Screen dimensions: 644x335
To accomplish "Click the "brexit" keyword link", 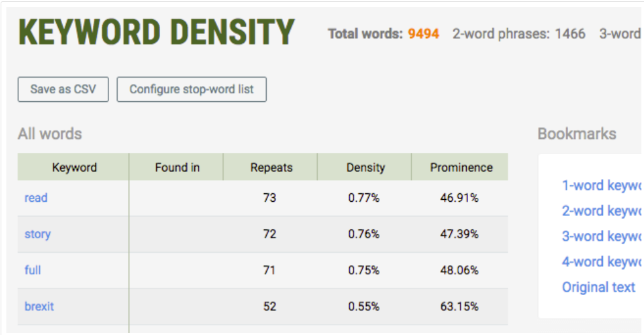I will pyautogui.click(x=39, y=306).
